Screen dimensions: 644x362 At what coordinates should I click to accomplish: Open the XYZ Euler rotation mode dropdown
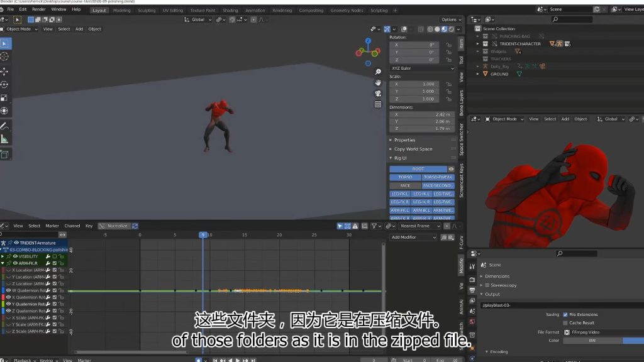coord(422,68)
